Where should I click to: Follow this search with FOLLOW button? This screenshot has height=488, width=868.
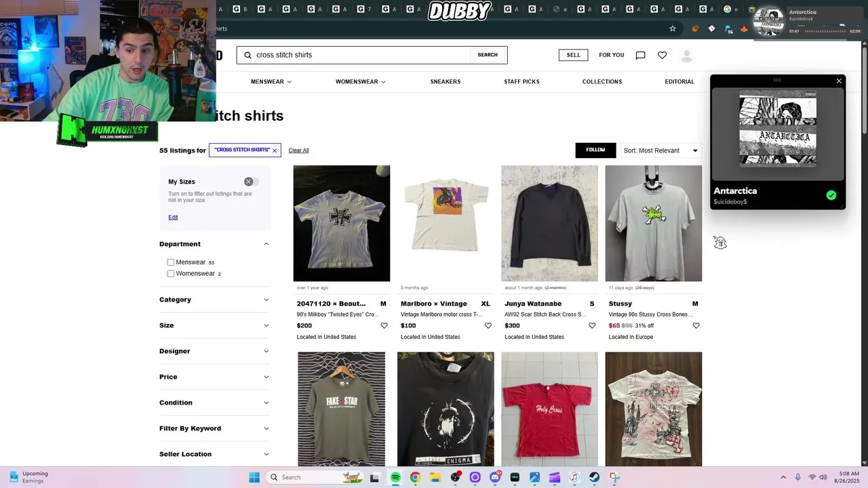click(x=595, y=150)
